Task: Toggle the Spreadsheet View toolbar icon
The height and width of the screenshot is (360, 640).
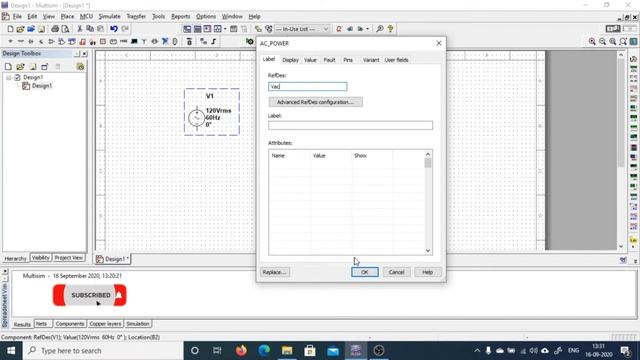Action: click(x=197, y=29)
